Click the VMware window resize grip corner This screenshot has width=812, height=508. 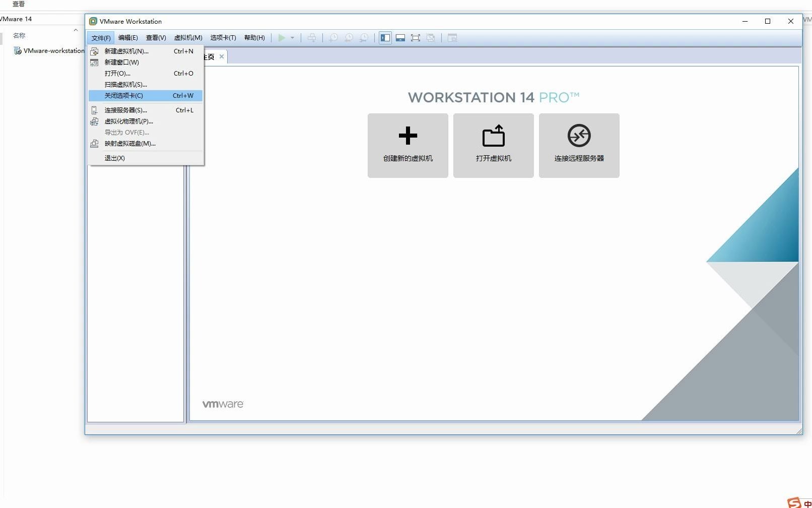[799, 430]
